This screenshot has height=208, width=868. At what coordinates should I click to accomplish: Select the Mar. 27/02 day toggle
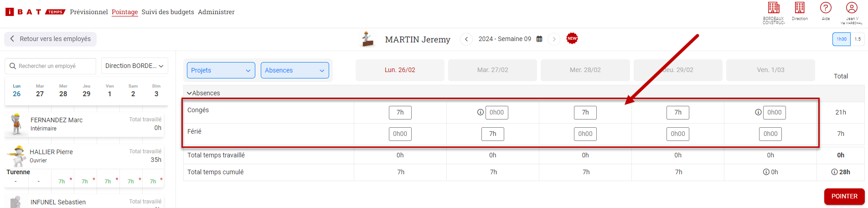coord(493,70)
